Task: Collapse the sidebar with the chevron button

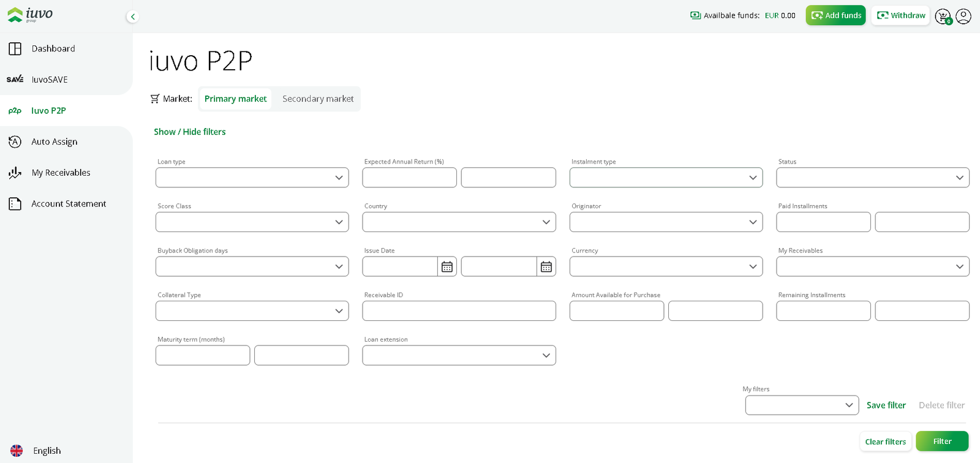Action: 132,17
